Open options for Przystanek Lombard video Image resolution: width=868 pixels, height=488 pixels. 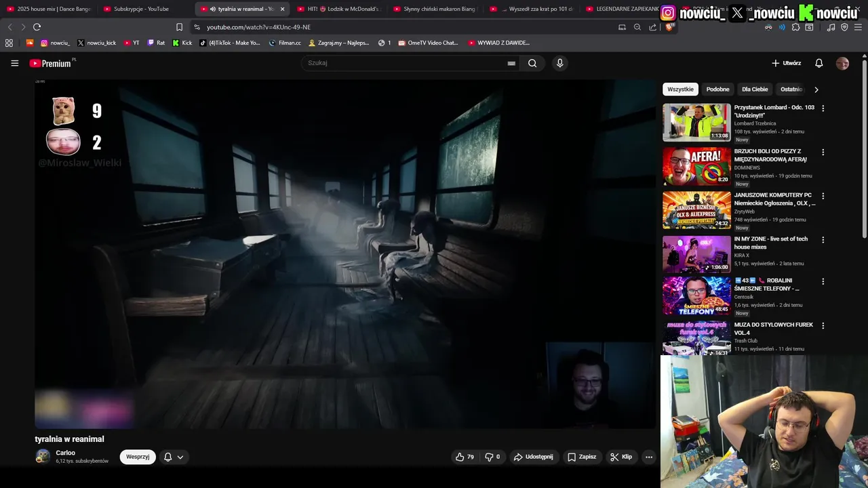click(823, 108)
